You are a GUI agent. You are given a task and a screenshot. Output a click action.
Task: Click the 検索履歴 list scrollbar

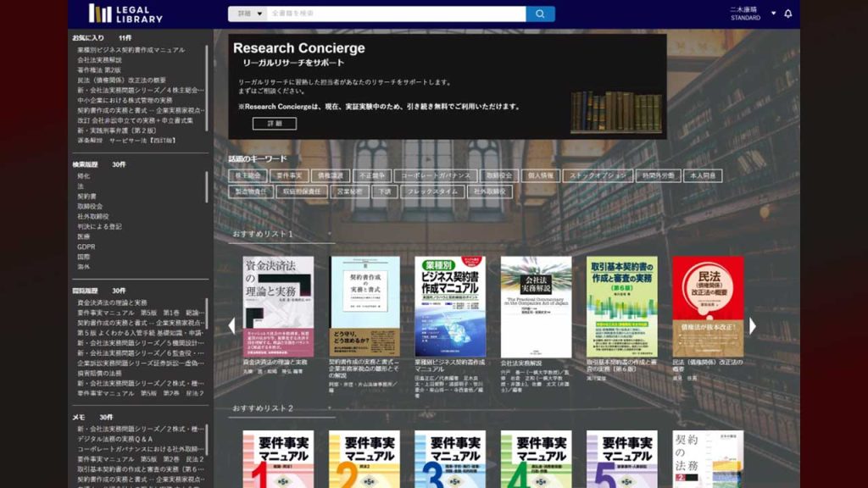click(207, 187)
